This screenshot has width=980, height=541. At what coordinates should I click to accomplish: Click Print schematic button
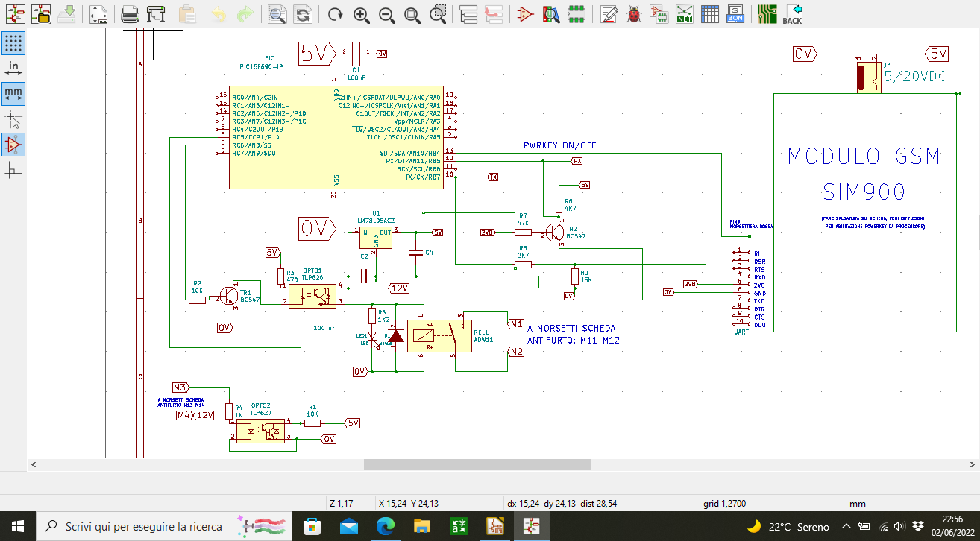tap(130, 14)
